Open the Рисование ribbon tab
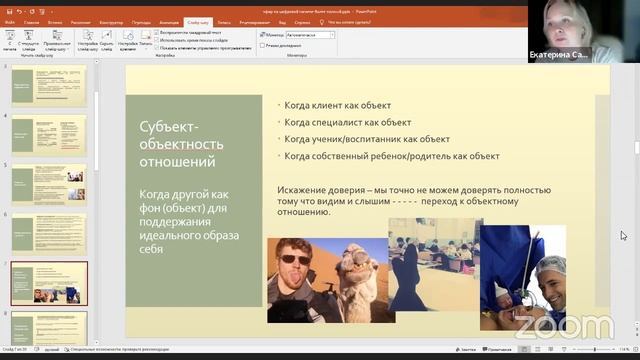This screenshot has height=360, width=640. point(80,22)
